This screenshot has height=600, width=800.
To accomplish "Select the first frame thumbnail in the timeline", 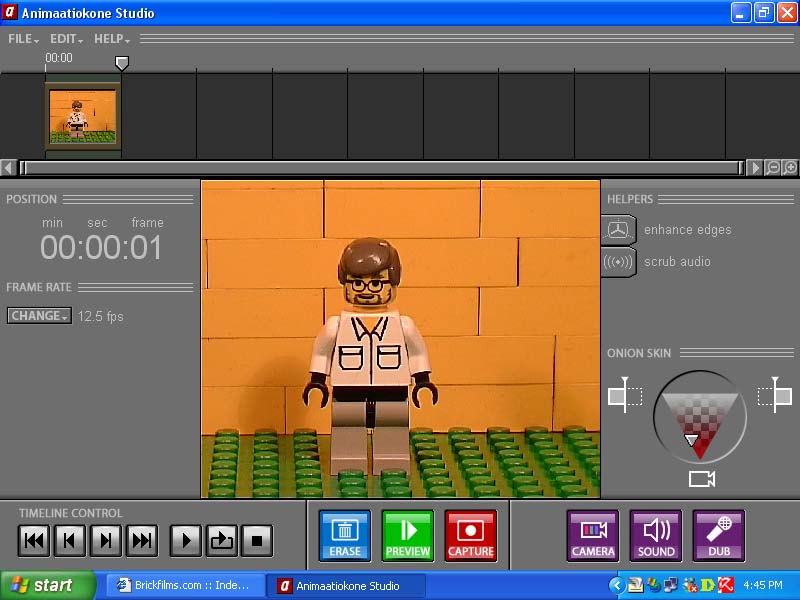I will click(x=83, y=113).
